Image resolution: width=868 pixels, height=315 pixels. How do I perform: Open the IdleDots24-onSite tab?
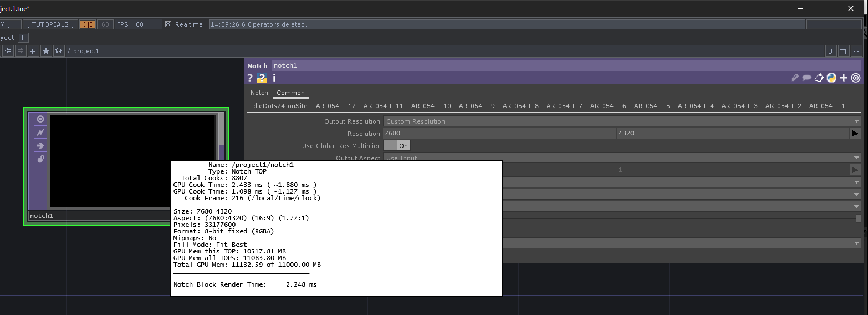click(279, 106)
